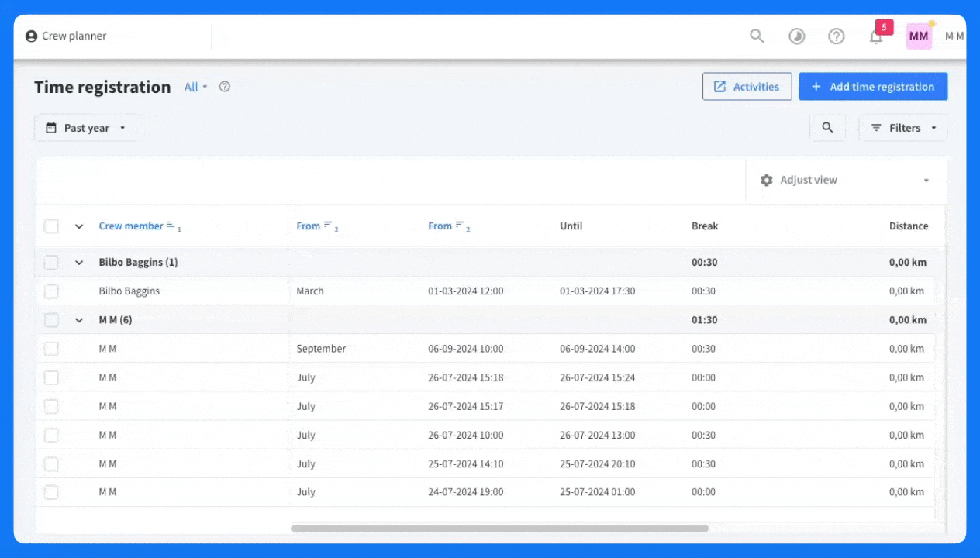Open the top bar search magnifier
Image resolution: width=980 pixels, height=558 pixels.
point(757,36)
